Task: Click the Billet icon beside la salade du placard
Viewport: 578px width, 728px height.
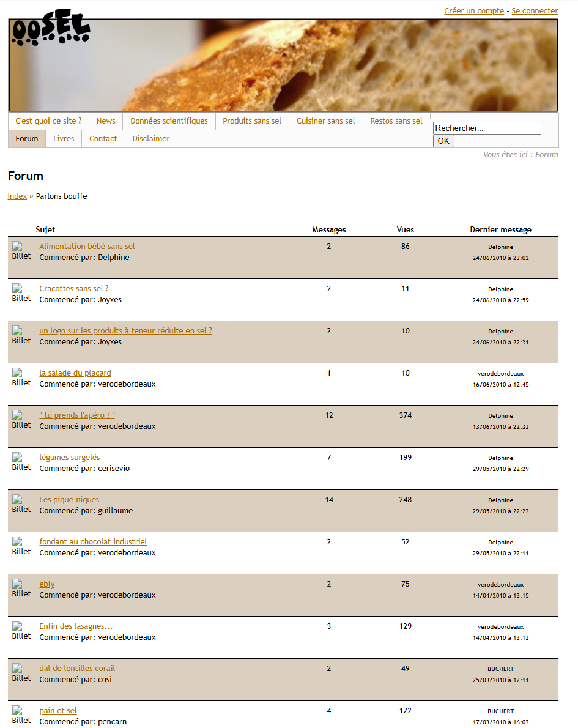Action: point(21,377)
